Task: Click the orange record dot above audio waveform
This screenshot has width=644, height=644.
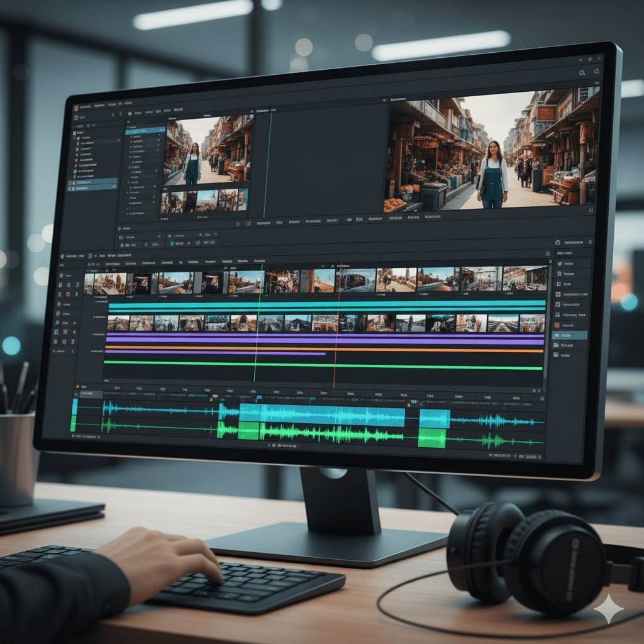Action: (77, 387)
